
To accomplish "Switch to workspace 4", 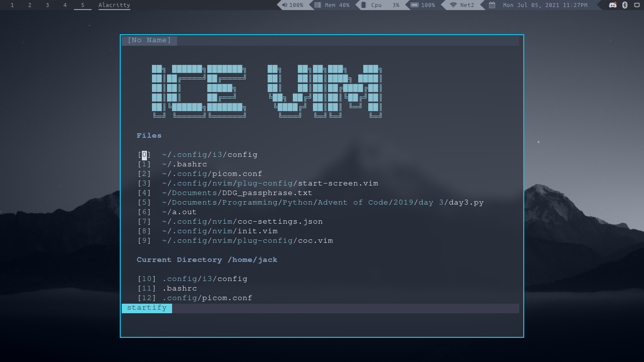I will pos(65,5).
